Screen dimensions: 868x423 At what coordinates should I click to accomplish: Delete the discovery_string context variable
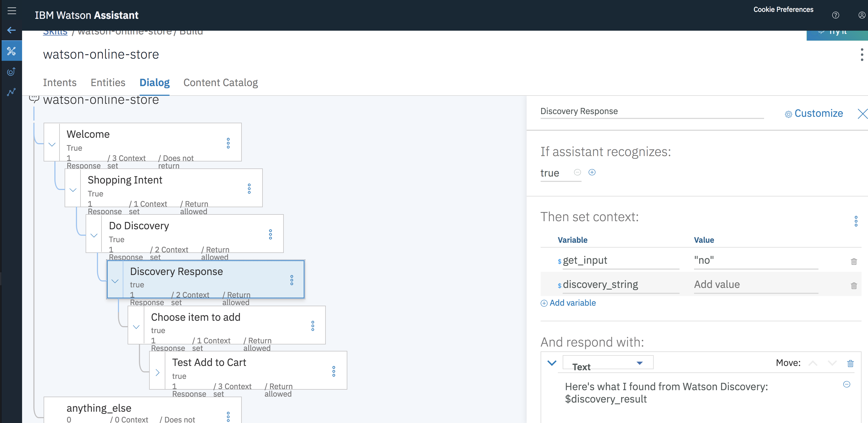tap(853, 285)
